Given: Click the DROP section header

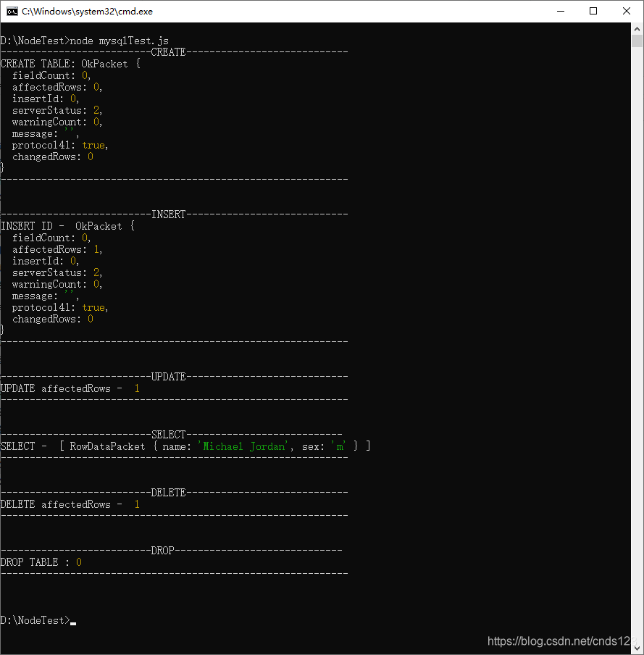Looking at the screenshot, I should point(162,551).
